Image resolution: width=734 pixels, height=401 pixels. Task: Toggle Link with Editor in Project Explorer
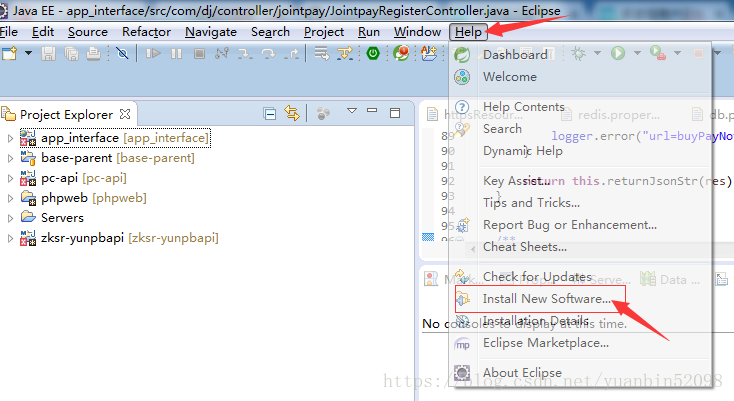click(292, 113)
